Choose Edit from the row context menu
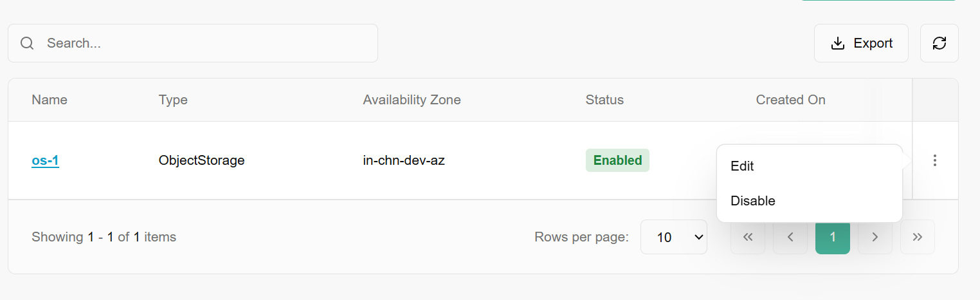The width and height of the screenshot is (980, 300). coord(742,166)
